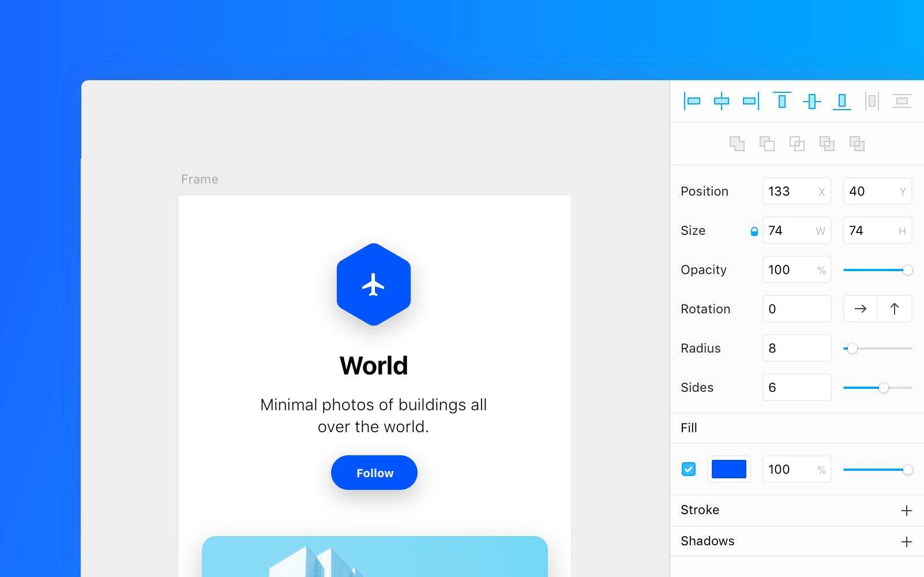Distribute layers horizontally

(872, 101)
